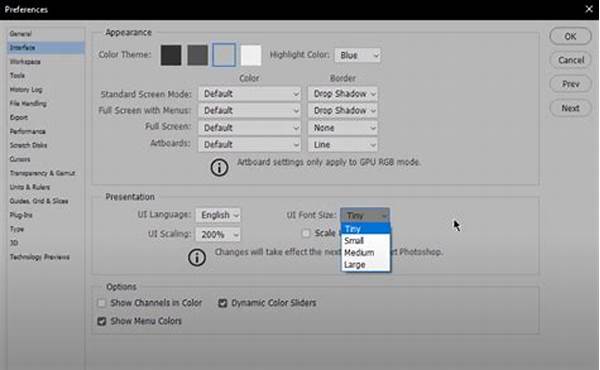This screenshot has height=370, width=600.
Task: Click the info icon beside Artboard settings note
Action: click(219, 168)
